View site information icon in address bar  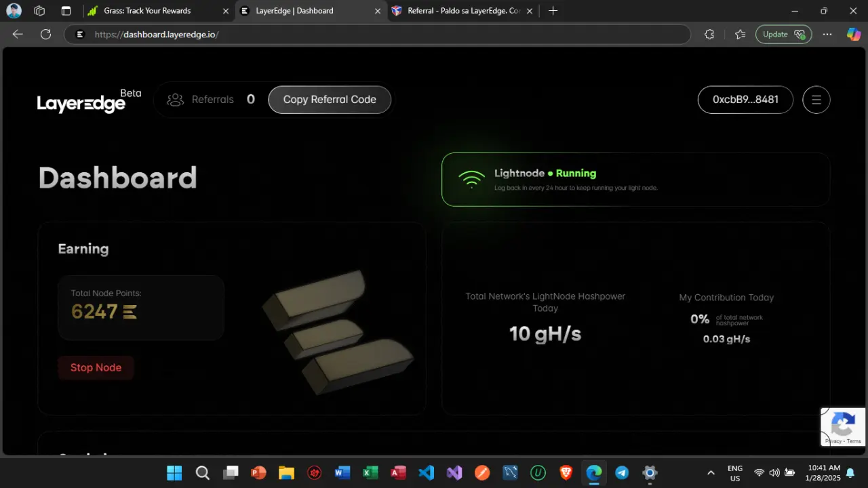[79, 35]
